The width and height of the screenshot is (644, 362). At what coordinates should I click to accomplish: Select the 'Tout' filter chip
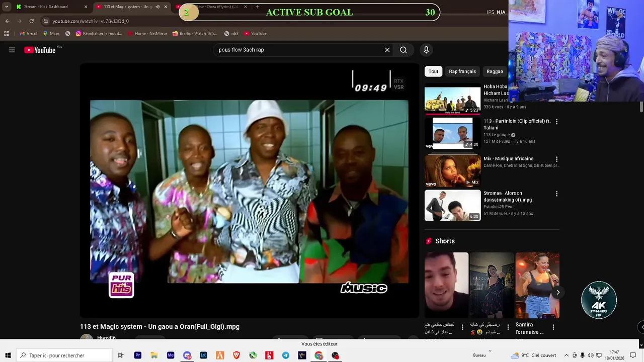[433, 71]
